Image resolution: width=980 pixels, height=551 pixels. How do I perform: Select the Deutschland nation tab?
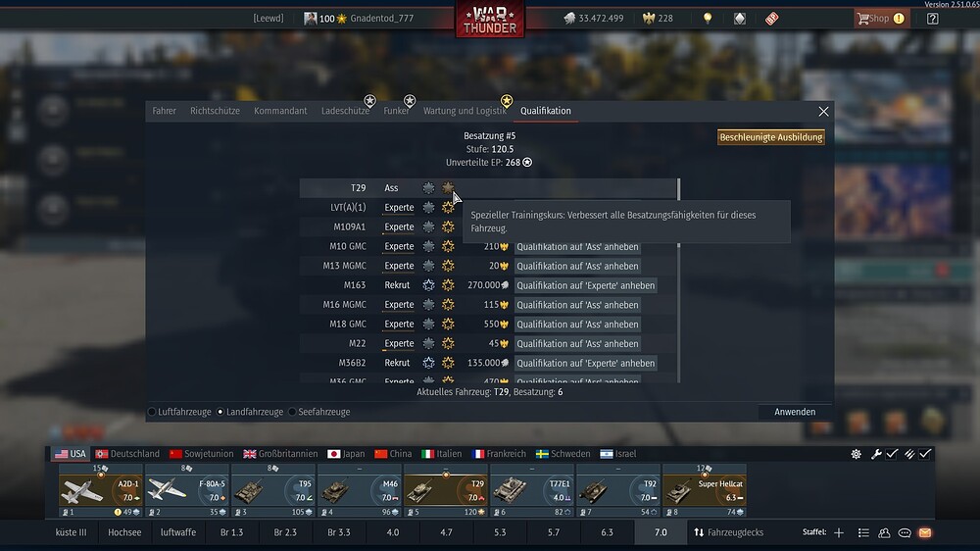click(127, 454)
